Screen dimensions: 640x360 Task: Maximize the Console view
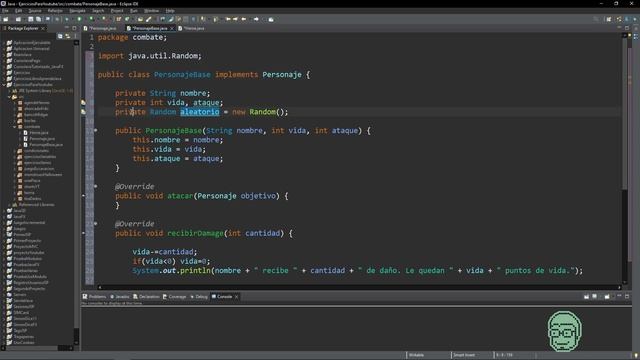tap(627, 297)
